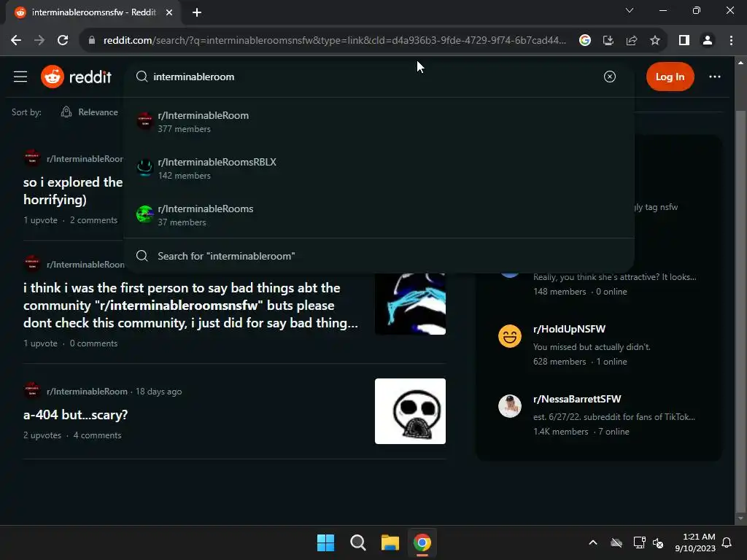Bookmark this page with the star

(x=654, y=41)
